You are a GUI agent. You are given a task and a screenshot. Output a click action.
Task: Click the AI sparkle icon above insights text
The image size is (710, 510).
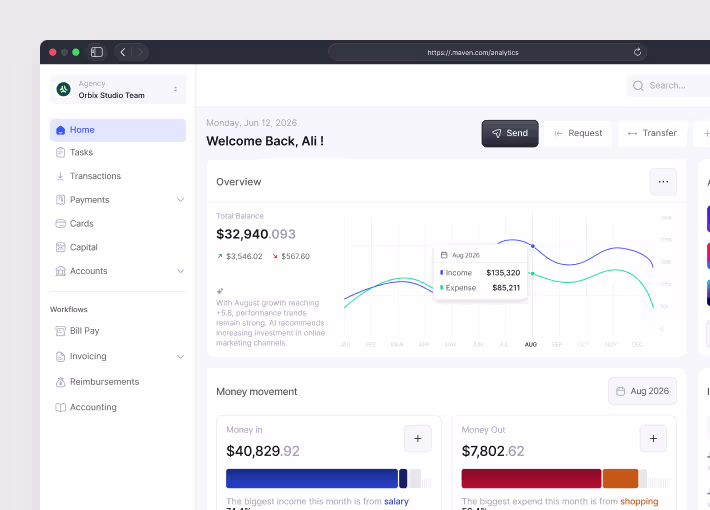click(x=220, y=291)
